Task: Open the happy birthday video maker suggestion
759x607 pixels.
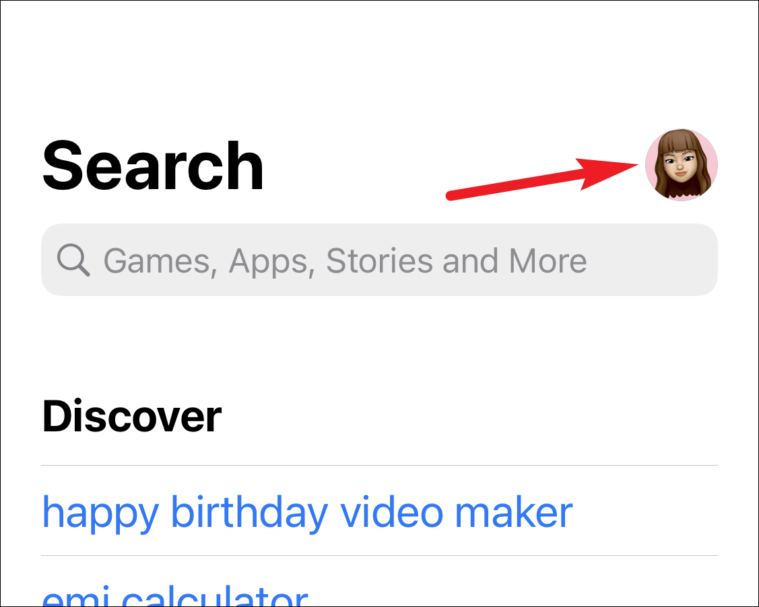Action: point(307,513)
